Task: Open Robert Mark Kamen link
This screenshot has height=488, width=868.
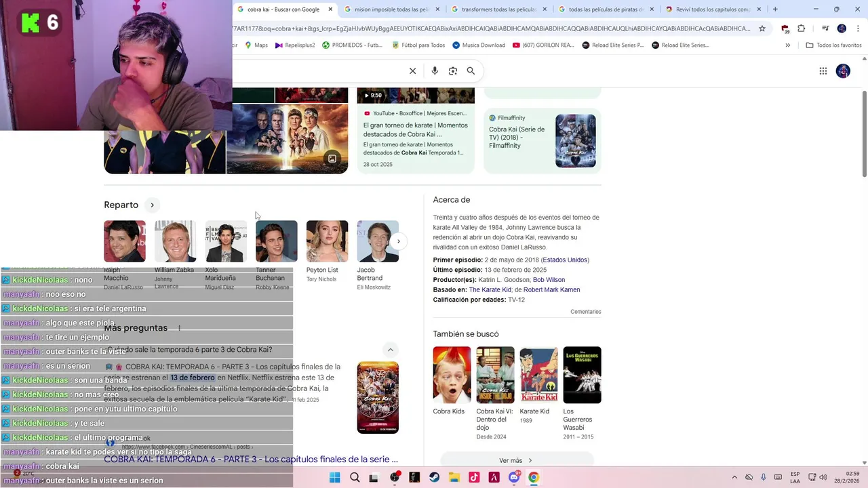Action: pos(551,290)
